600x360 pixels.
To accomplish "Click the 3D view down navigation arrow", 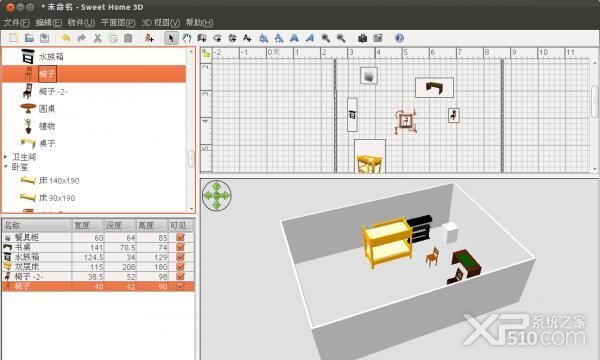I will pyautogui.click(x=217, y=205).
